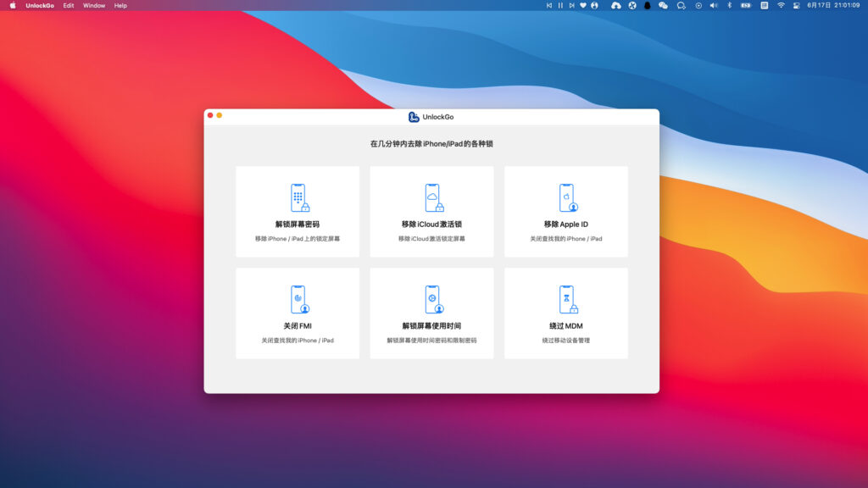The width and height of the screenshot is (868, 488).
Task: Launch iCloud activation lock removal
Action: click(x=431, y=211)
